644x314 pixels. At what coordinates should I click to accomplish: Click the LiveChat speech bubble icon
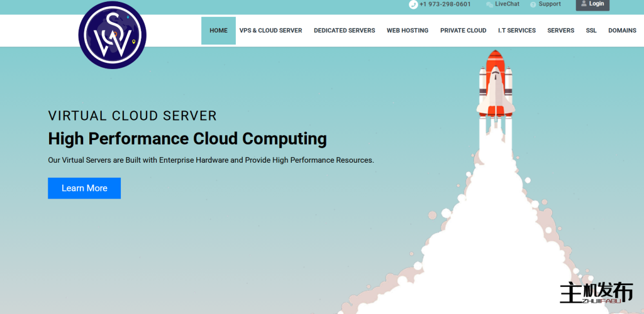coord(489,4)
